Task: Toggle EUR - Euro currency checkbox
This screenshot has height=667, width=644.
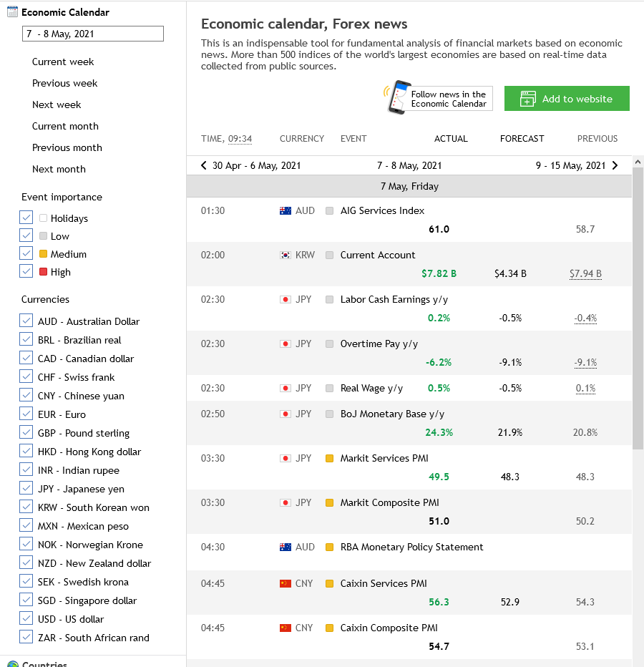Action: point(26,414)
